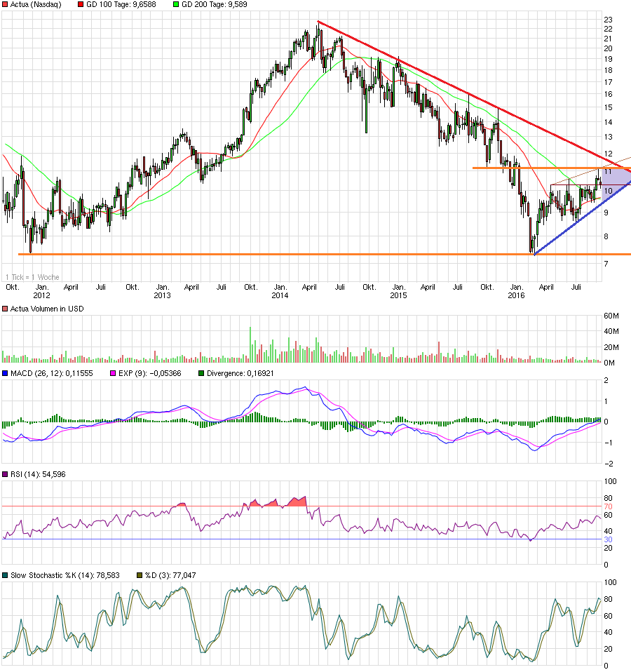
Task: Click the olive %D (3) legend swatch
Action: coord(140,576)
